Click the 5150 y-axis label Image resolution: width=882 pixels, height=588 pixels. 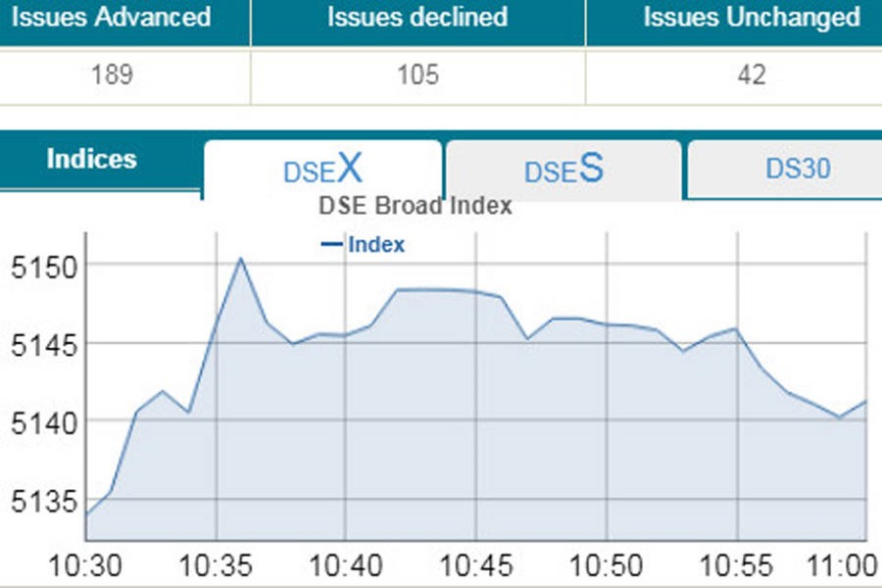37,267
